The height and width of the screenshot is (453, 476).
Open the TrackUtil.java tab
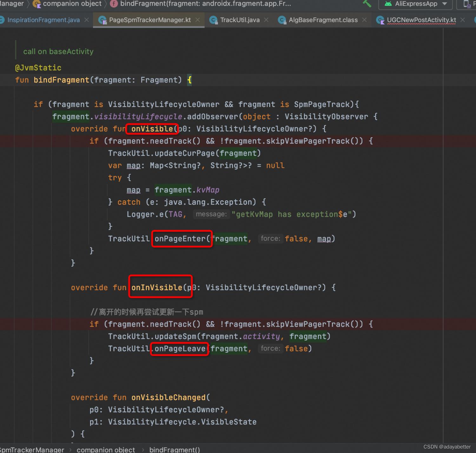pos(240,20)
